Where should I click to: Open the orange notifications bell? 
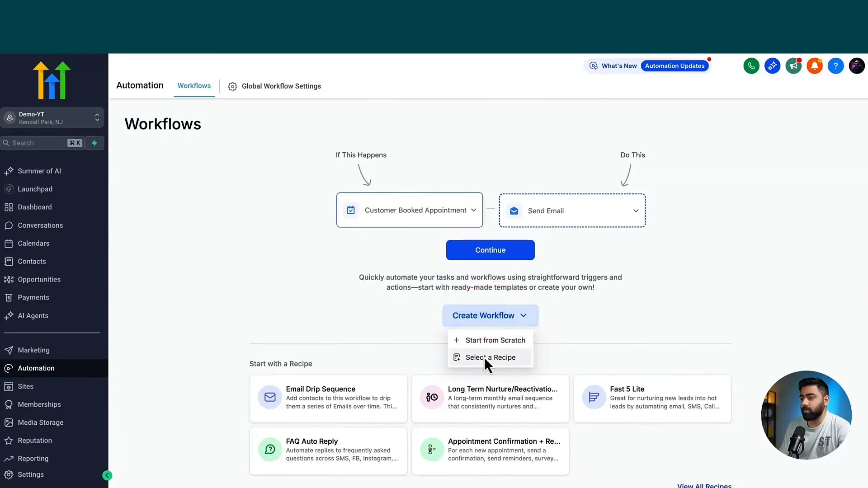815,66
